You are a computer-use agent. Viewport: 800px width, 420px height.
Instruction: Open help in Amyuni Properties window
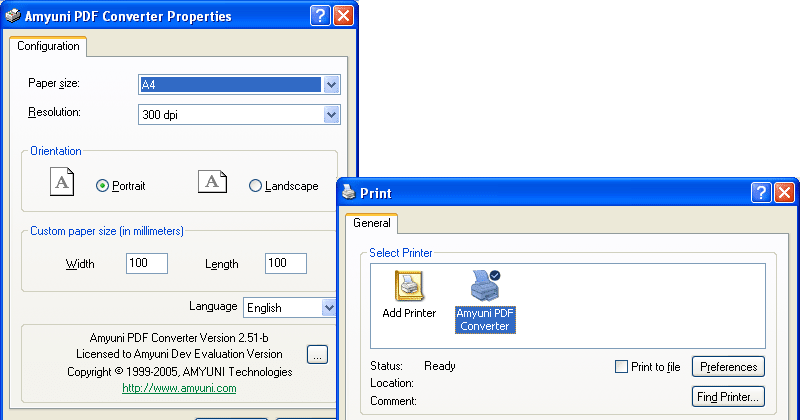(320, 16)
